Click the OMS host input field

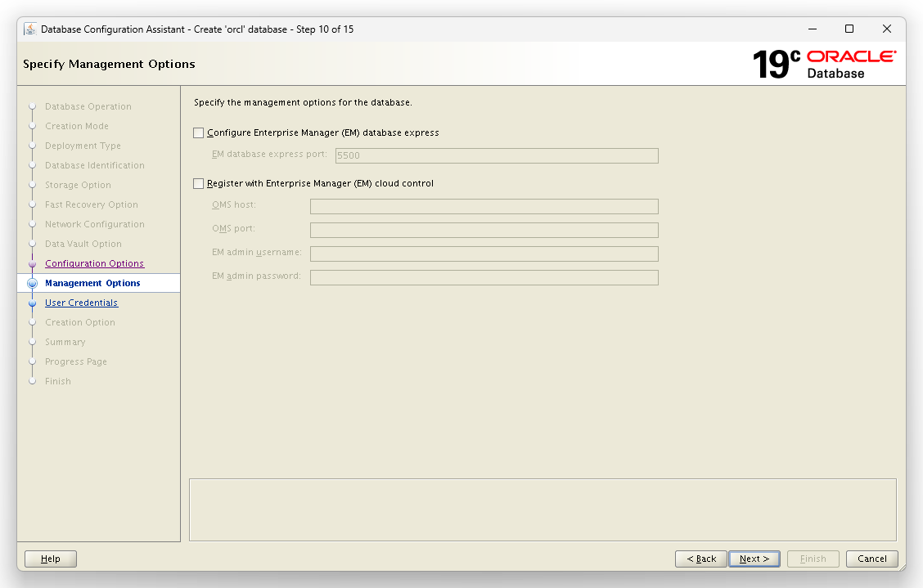point(484,206)
